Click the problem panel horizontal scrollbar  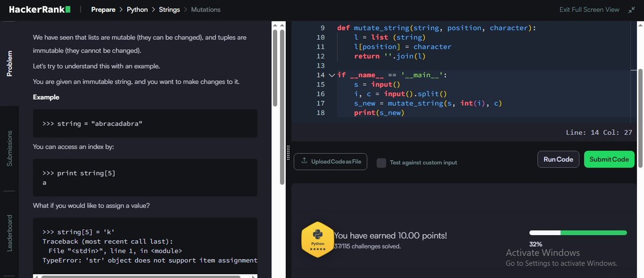click(x=140, y=276)
